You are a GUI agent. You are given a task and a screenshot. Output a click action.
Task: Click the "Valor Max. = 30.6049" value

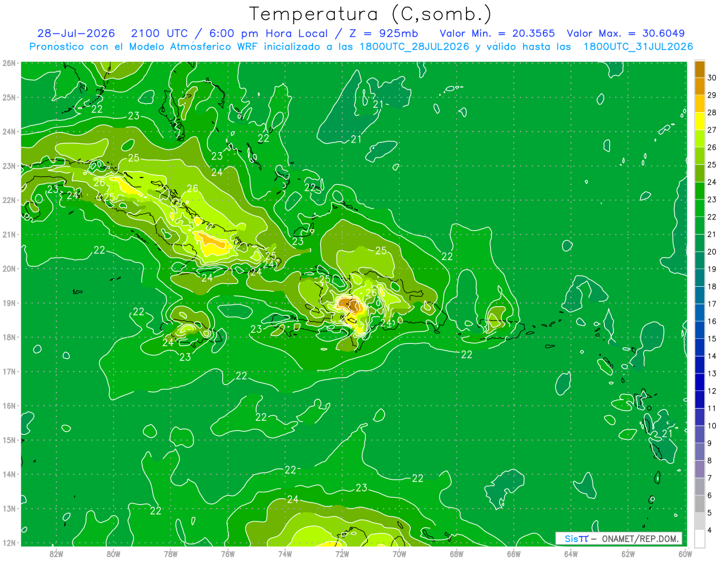tap(625, 33)
